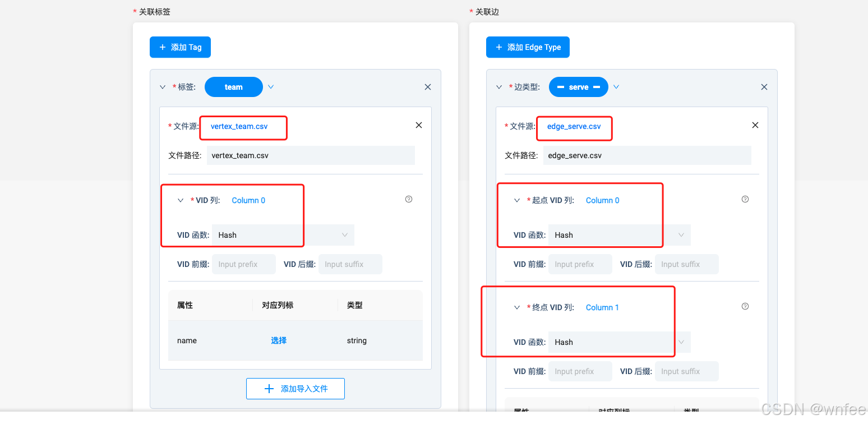Open the team tag dropdown arrow

tap(271, 87)
